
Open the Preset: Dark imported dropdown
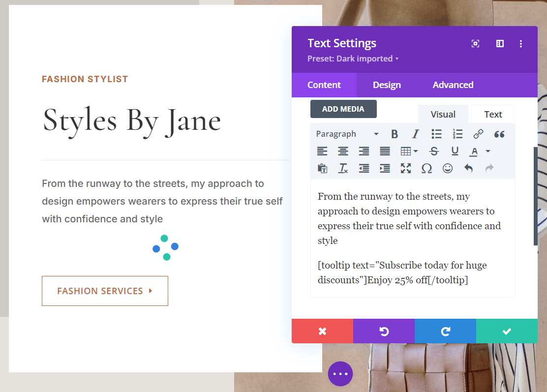click(x=353, y=59)
